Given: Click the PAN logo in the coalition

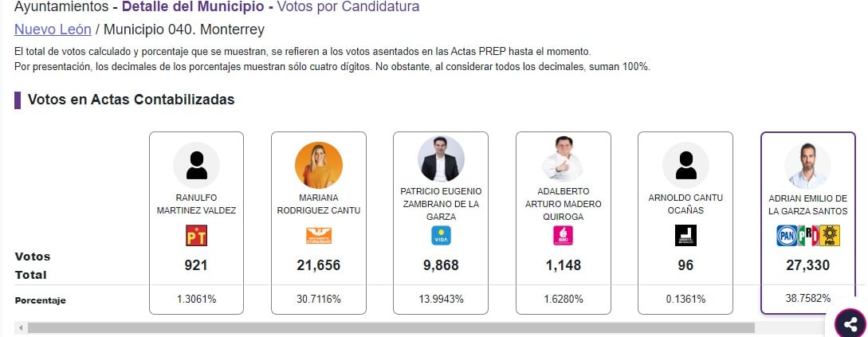Looking at the screenshot, I should click(x=787, y=236).
